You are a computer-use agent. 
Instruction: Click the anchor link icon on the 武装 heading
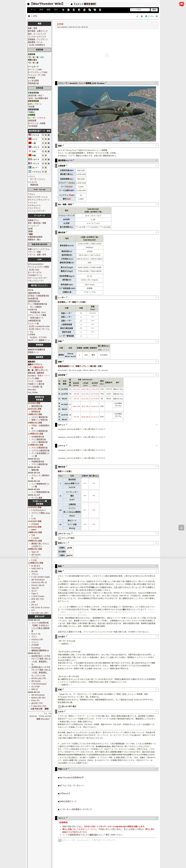pyautogui.click(x=157, y=341)
